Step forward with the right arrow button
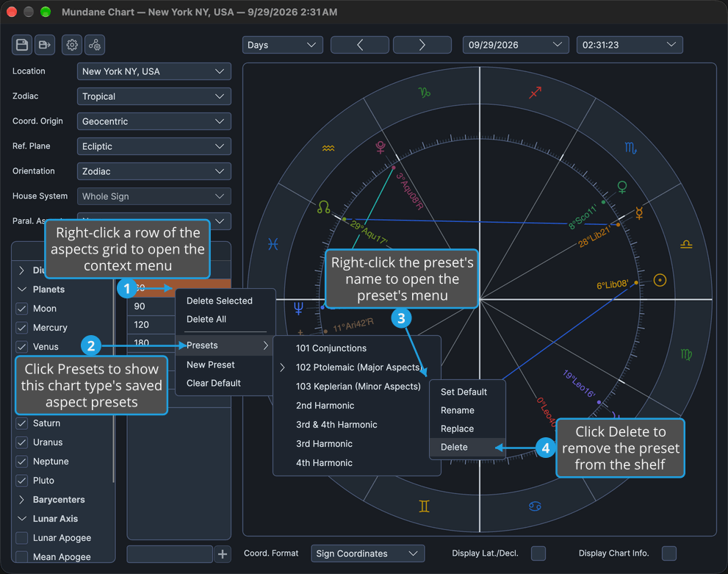This screenshot has width=728, height=574. [422, 45]
